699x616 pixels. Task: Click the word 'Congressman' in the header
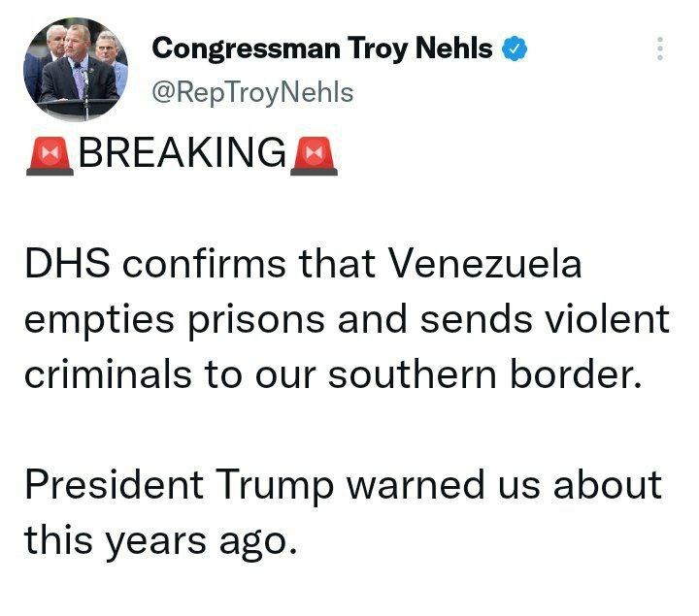246,49
